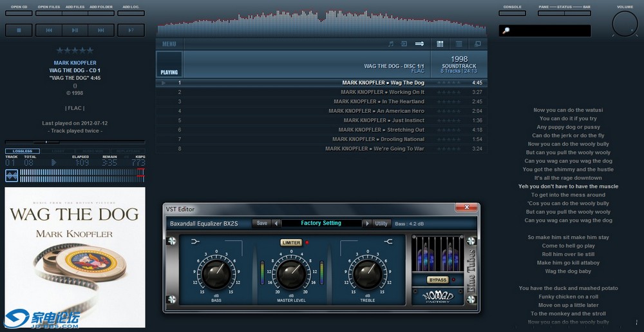Screen dimensions: 644x332
Task: Toggle play/pause on the transport bar
Action: coord(75,30)
